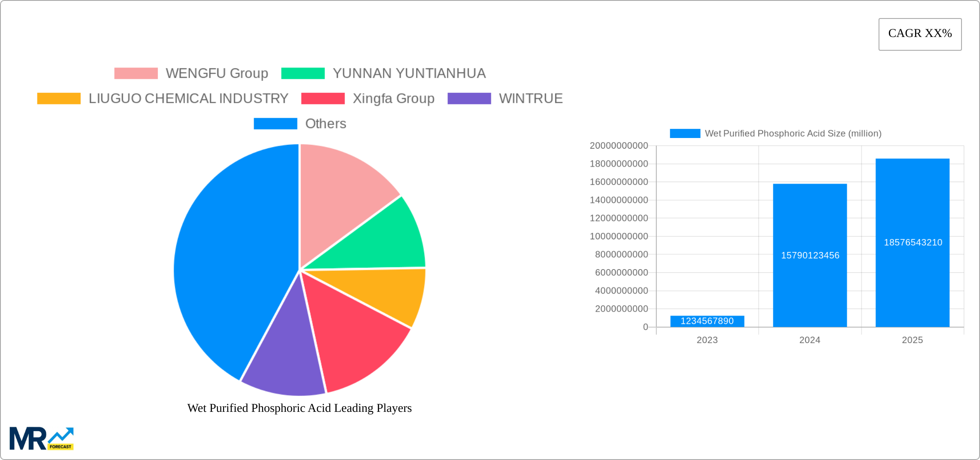
Task: Toggle Others series visibility in the legend
Action: [276, 124]
